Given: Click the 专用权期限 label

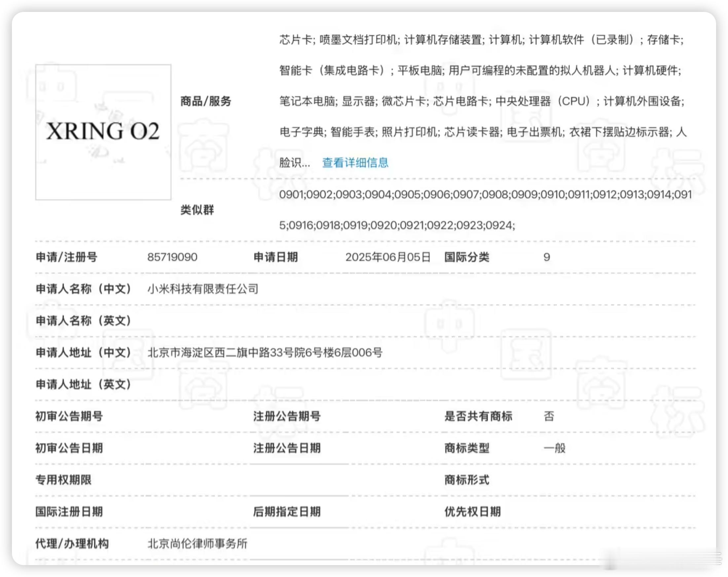Looking at the screenshot, I should 63,480.
